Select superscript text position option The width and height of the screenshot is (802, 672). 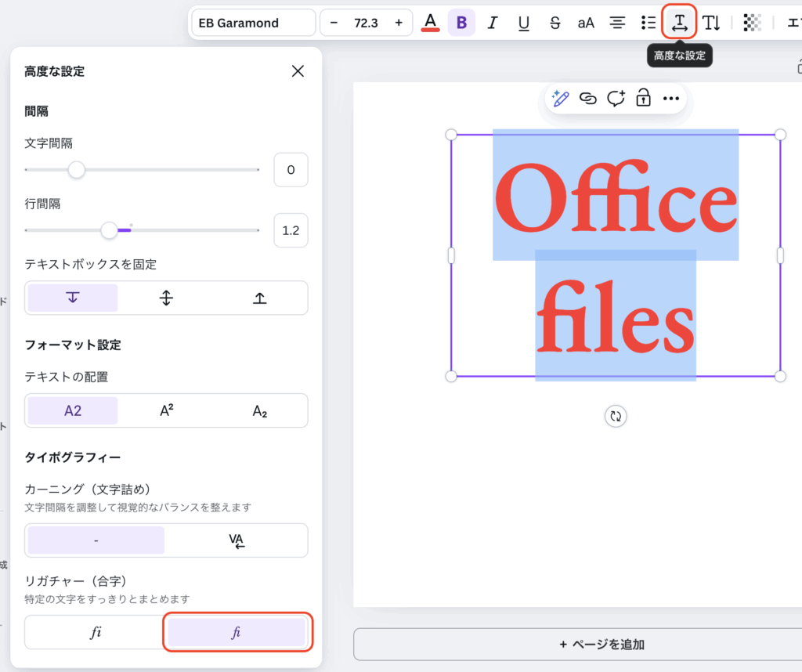166,410
